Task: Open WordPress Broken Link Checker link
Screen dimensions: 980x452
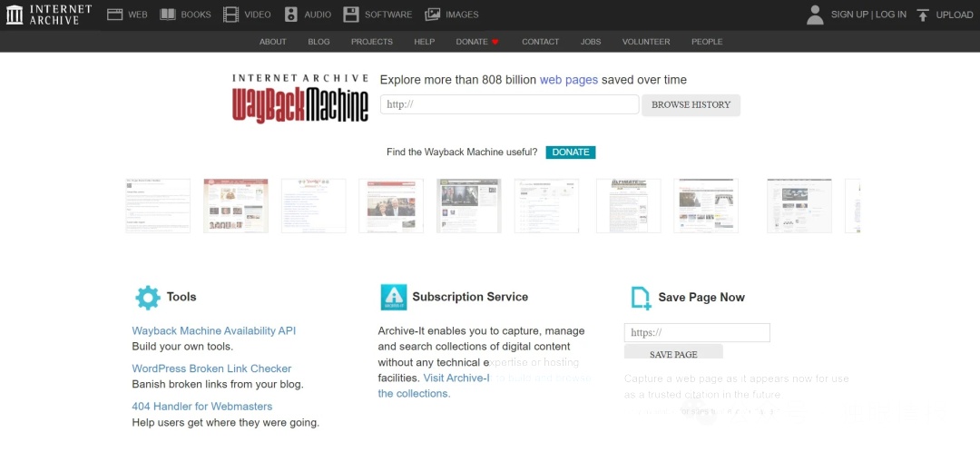Action: click(x=211, y=368)
